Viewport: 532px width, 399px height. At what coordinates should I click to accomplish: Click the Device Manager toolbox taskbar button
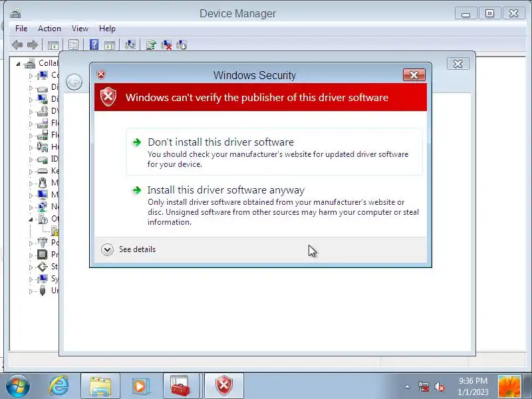(x=180, y=386)
